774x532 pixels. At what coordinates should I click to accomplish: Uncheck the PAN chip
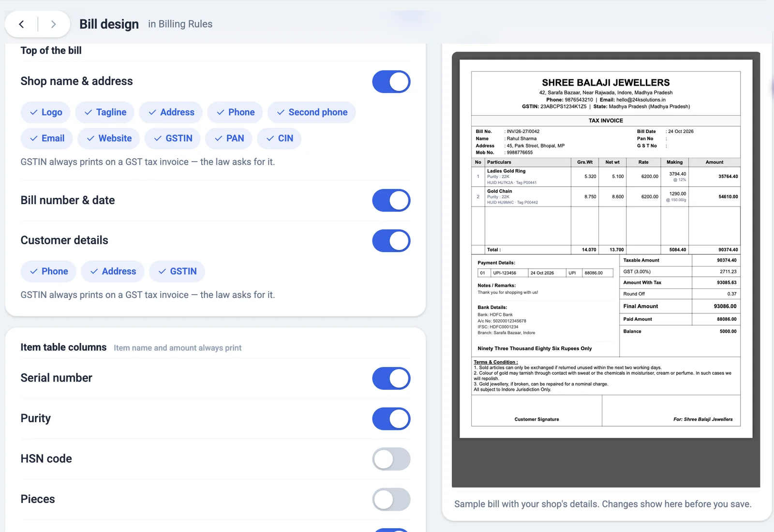[x=229, y=138]
